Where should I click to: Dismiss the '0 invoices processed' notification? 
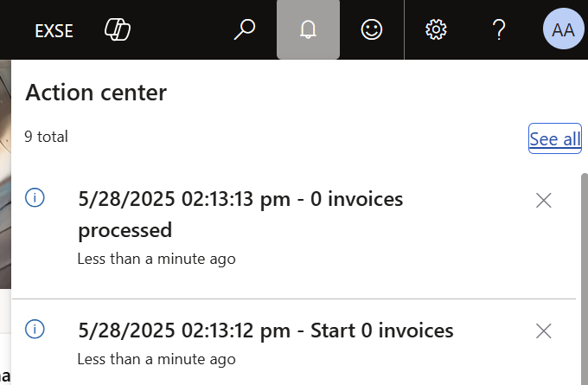[x=544, y=201]
